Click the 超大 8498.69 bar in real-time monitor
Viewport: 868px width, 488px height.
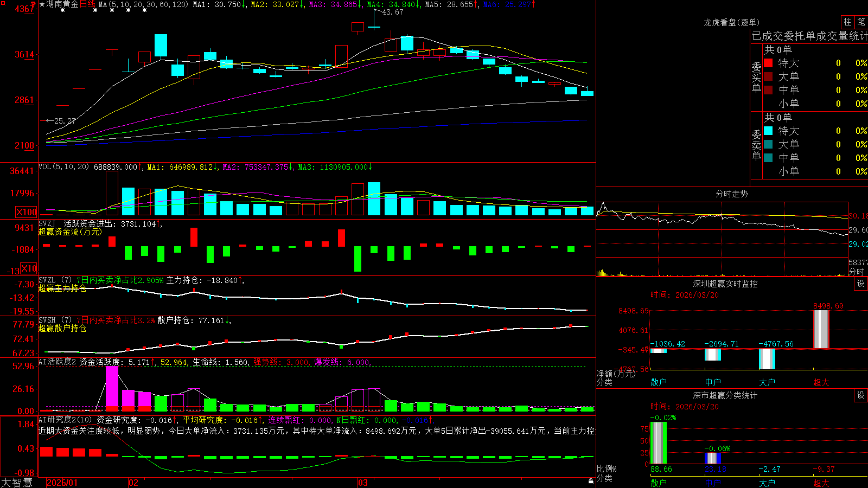821,329
